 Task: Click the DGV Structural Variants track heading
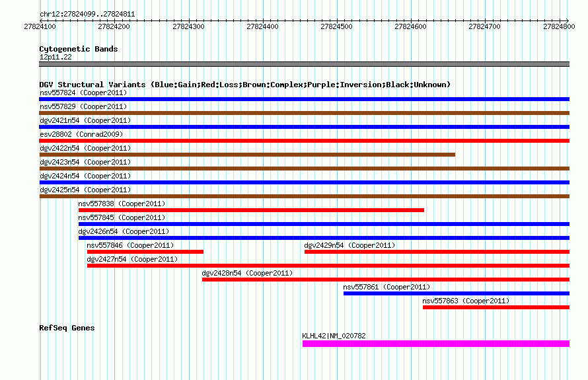tap(244, 85)
